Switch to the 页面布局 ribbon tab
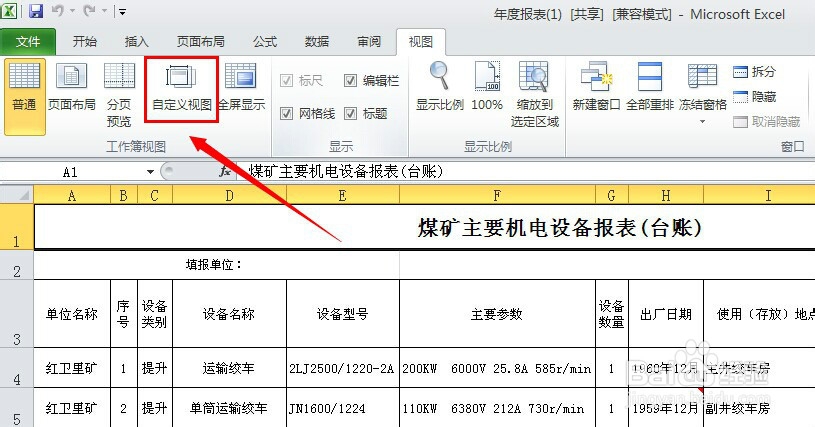 click(201, 42)
